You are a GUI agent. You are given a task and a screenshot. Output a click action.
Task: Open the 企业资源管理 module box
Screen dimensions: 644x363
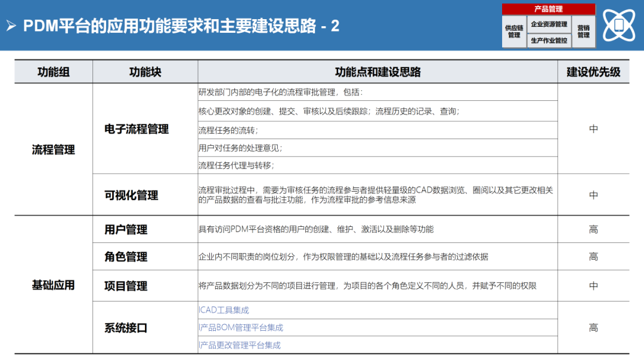tap(549, 24)
